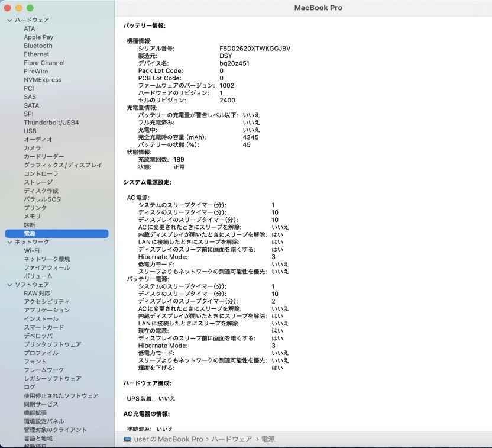Open 環境設定パネル entry
This screenshot has height=448, width=492.
click(44, 421)
